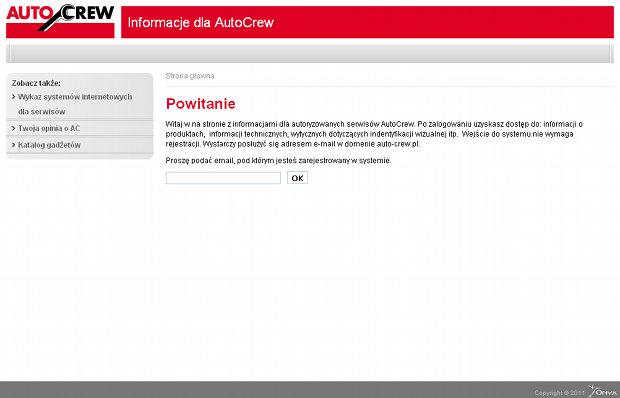The height and width of the screenshot is (398, 620).
Task: Open Wykaz systemów internetowych dla serwisów link
Action: [75, 104]
